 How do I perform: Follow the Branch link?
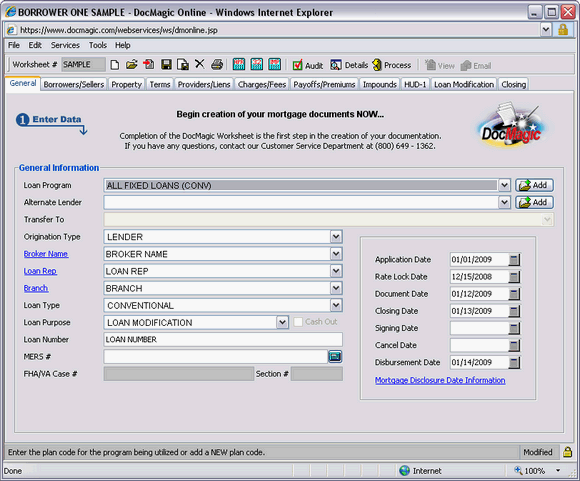[x=36, y=288]
